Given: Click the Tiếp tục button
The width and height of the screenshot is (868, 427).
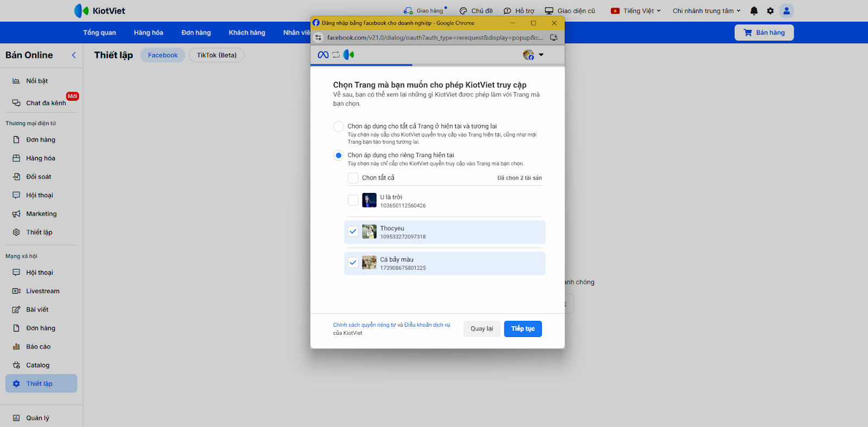Looking at the screenshot, I should [523, 329].
